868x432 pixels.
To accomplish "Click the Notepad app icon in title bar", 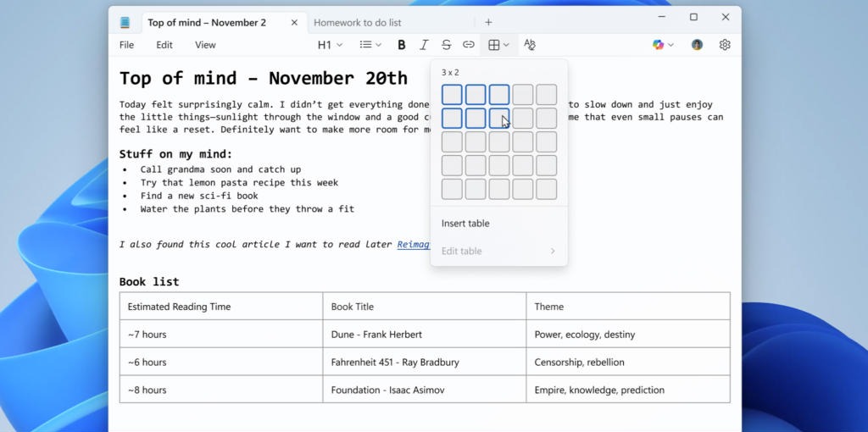I will [125, 23].
